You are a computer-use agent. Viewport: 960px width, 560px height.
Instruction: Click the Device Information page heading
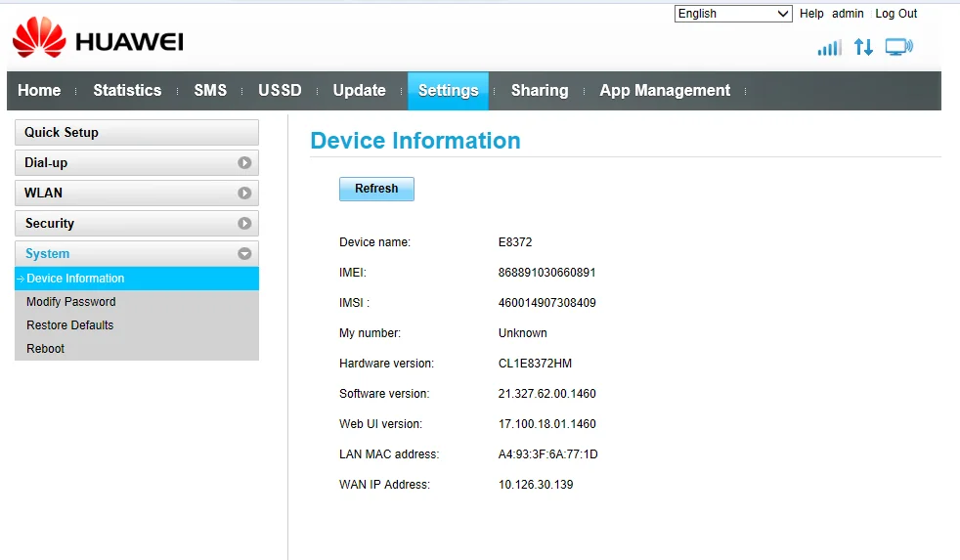tap(415, 141)
